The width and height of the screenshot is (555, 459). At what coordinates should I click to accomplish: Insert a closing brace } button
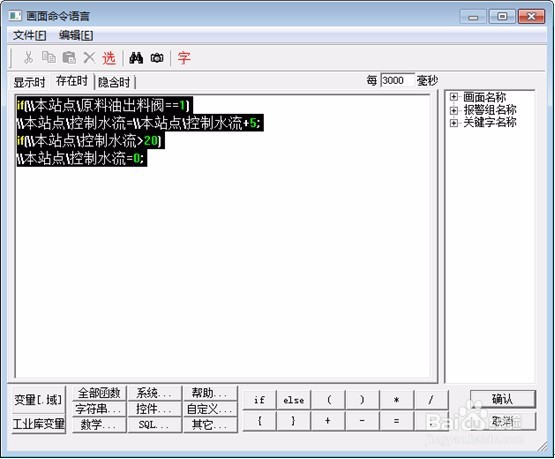point(293,421)
